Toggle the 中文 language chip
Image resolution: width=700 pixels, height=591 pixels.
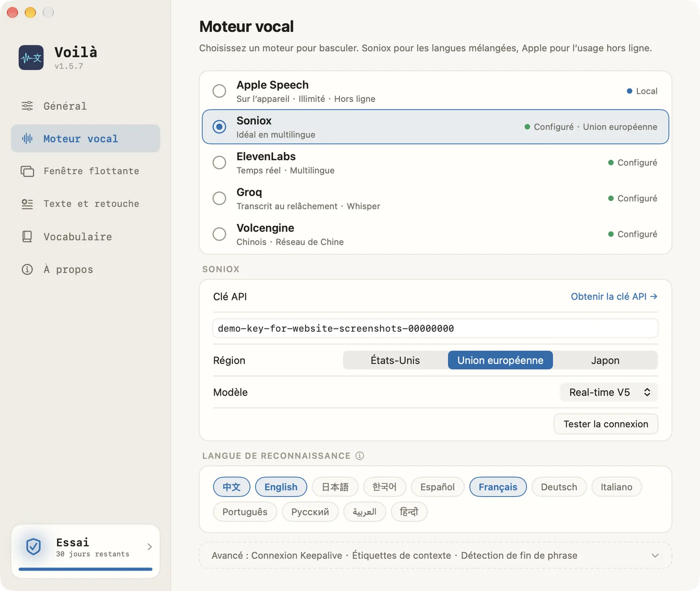pyautogui.click(x=231, y=487)
